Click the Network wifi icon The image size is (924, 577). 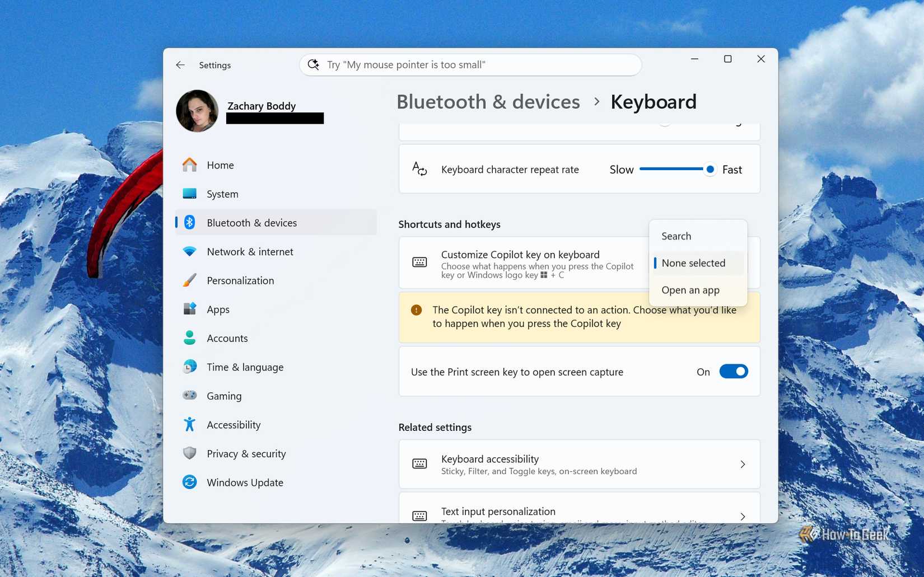coord(190,252)
